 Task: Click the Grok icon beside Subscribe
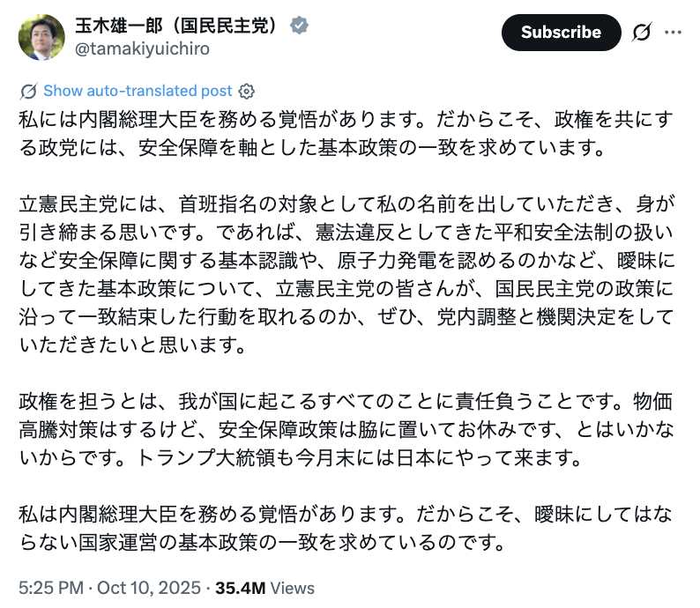coord(641,33)
